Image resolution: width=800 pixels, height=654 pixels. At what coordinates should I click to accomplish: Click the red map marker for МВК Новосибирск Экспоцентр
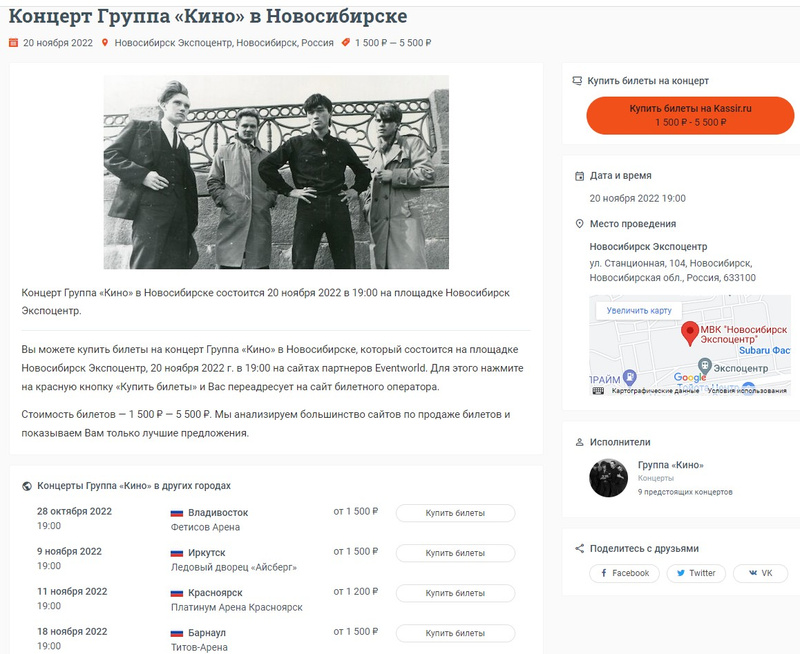tap(690, 334)
